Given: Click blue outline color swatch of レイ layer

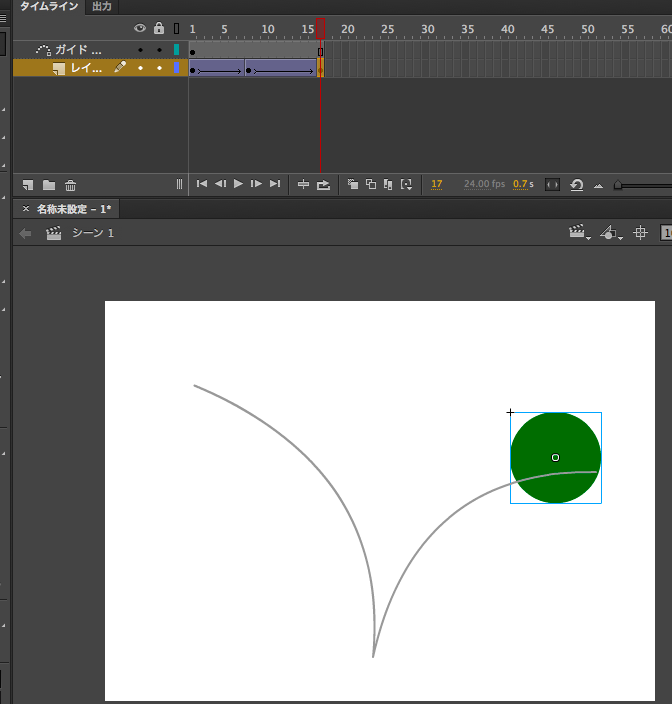Looking at the screenshot, I should coord(176,67).
